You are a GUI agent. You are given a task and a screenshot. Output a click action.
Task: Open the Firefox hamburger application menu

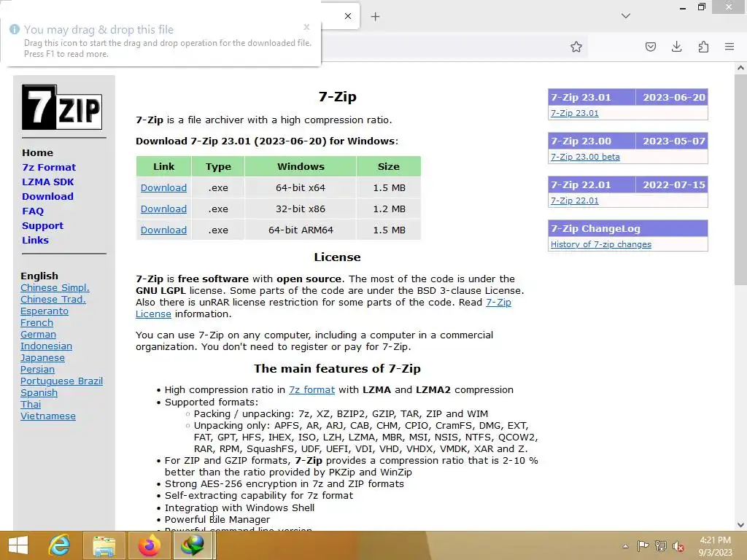(729, 47)
